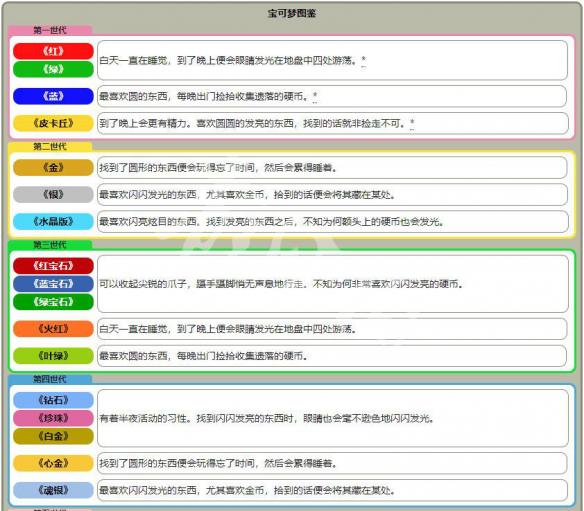Open the 《心金》 game version link
Viewport: 584px width, 511px height.
pos(53,463)
